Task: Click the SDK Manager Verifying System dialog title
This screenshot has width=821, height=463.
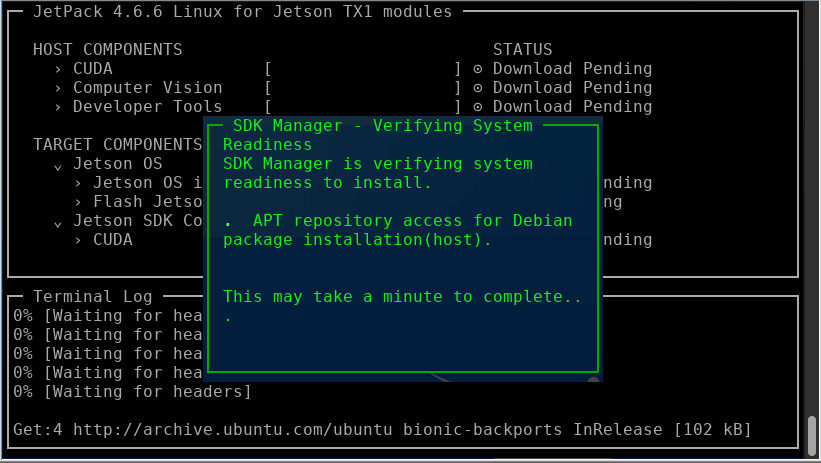Action: point(383,126)
